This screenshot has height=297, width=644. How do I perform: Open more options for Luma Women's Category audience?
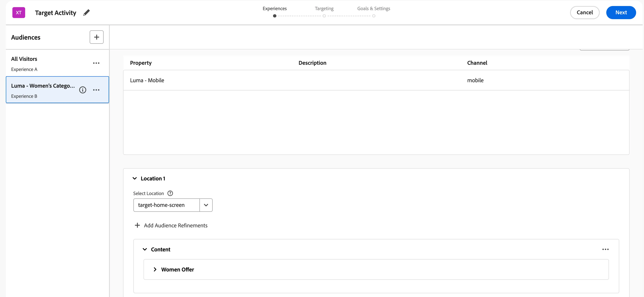pos(96,90)
